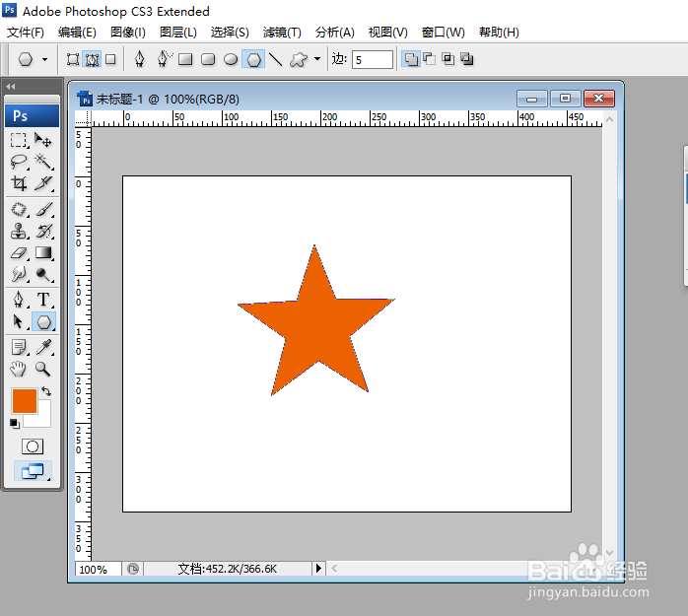The height and width of the screenshot is (616, 688).
Task: Open the white background color swatch
Action: pyautogui.click(x=44, y=419)
